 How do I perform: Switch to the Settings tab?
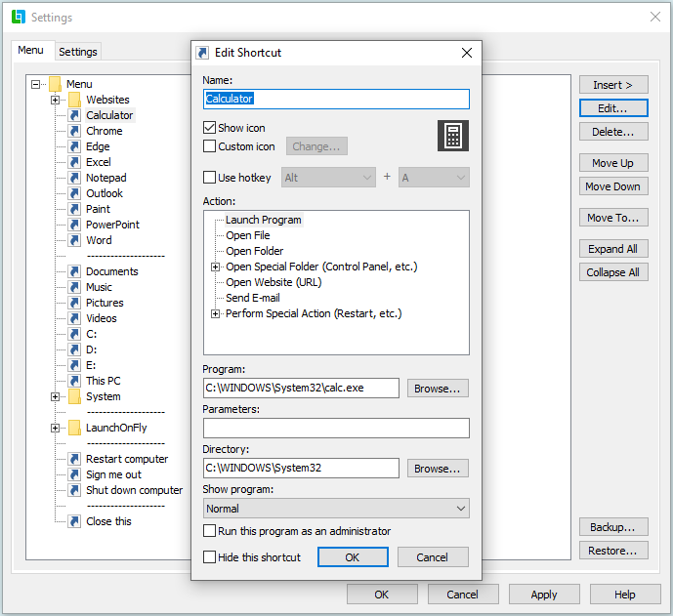(x=78, y=52)
